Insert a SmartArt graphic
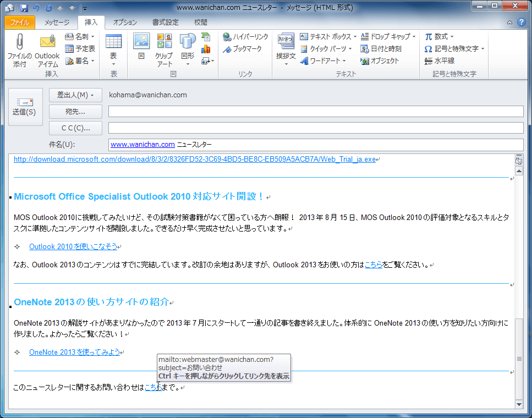The image size is (532, 418). point(206,37)
